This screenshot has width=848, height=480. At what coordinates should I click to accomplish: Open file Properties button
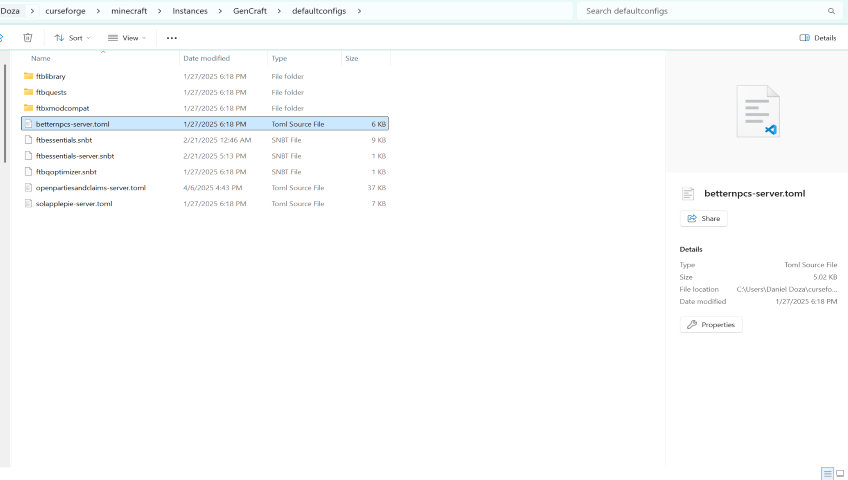point(711,325)
